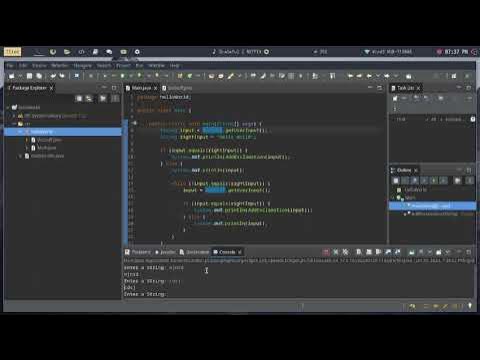Open the Window menu

click(156, 66)
